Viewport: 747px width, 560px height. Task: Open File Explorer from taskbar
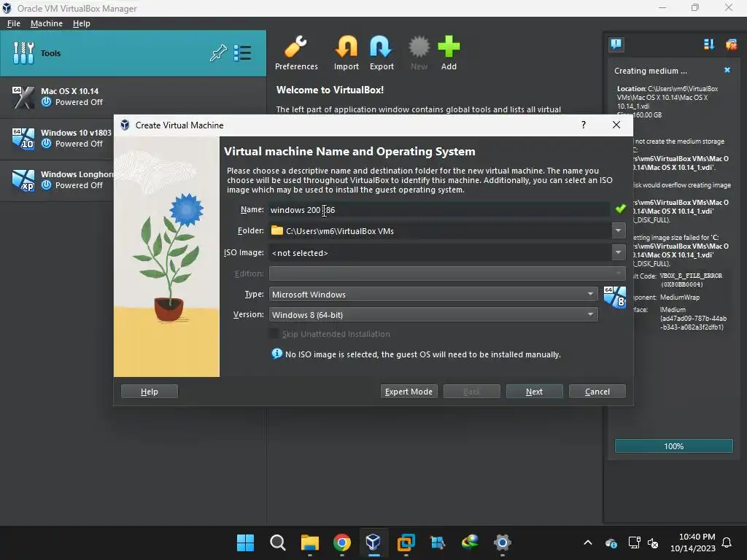309,542
